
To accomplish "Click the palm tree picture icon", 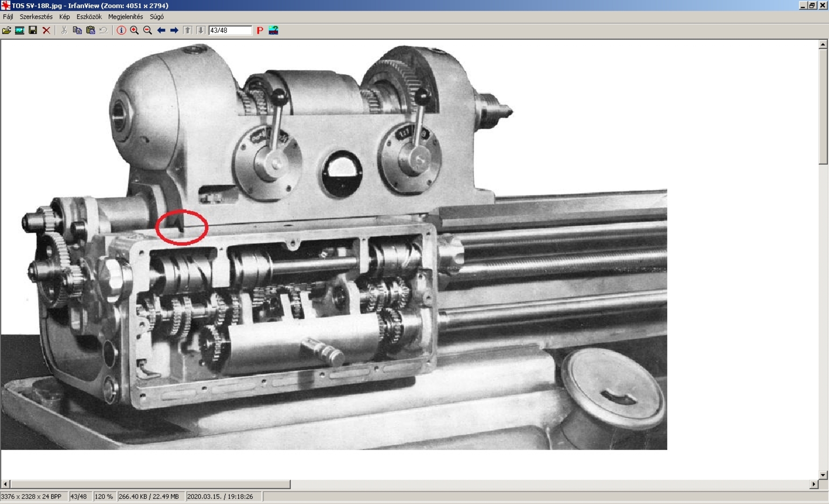I will tap(274, 30).
